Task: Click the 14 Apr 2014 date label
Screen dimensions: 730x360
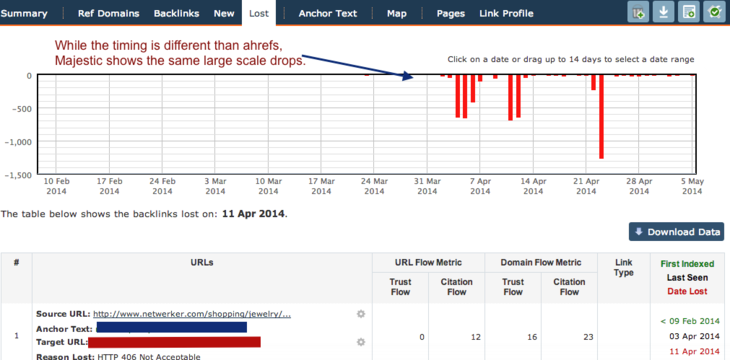Action: point(534,185)
